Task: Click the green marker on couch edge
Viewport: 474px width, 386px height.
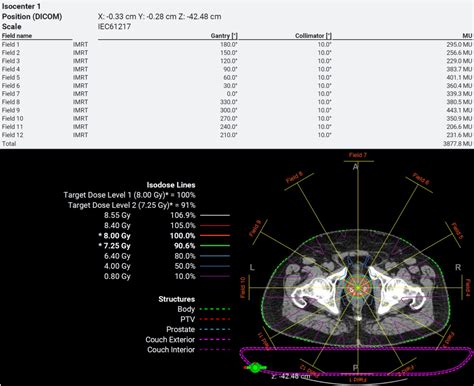Action: click(x=255, y=368)
